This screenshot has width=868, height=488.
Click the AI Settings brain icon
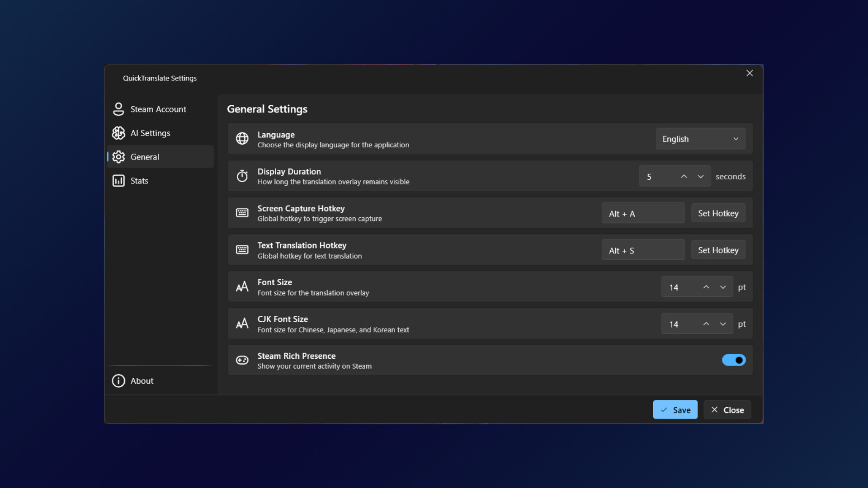click(118, 133)
